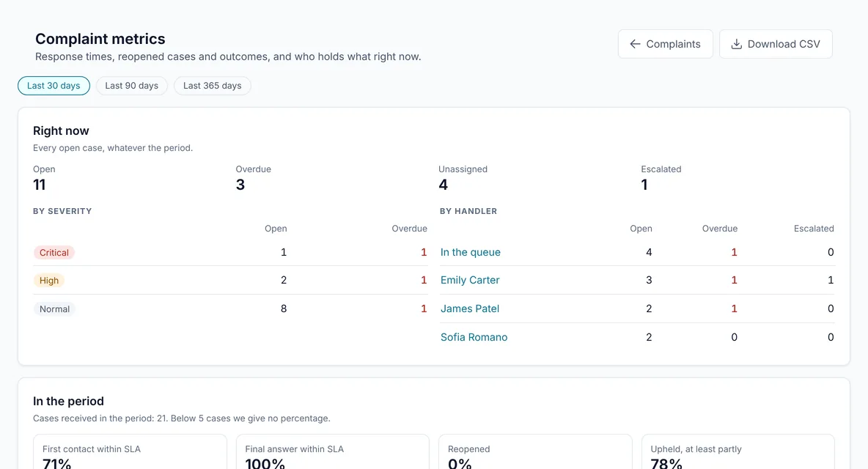Image resolution: width=868 pixels, height=469 pixels.
Task: Go back to the Complaints list
Action: [666, 44]
